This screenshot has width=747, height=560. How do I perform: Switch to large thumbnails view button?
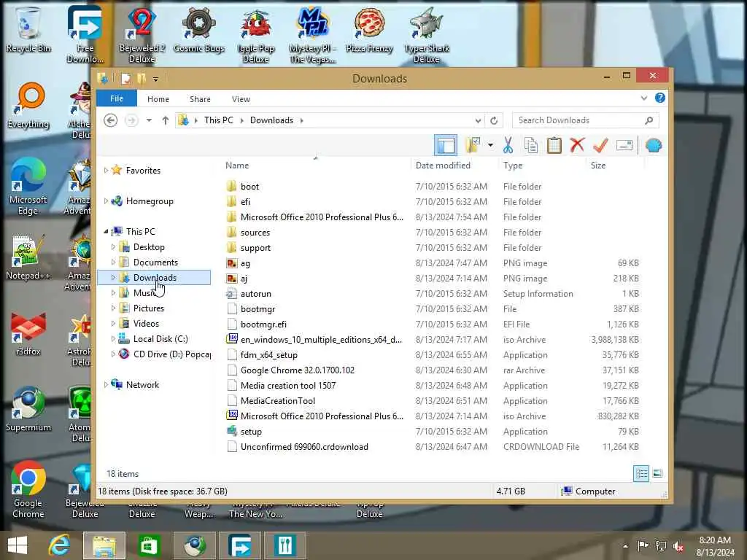(657, 473)
